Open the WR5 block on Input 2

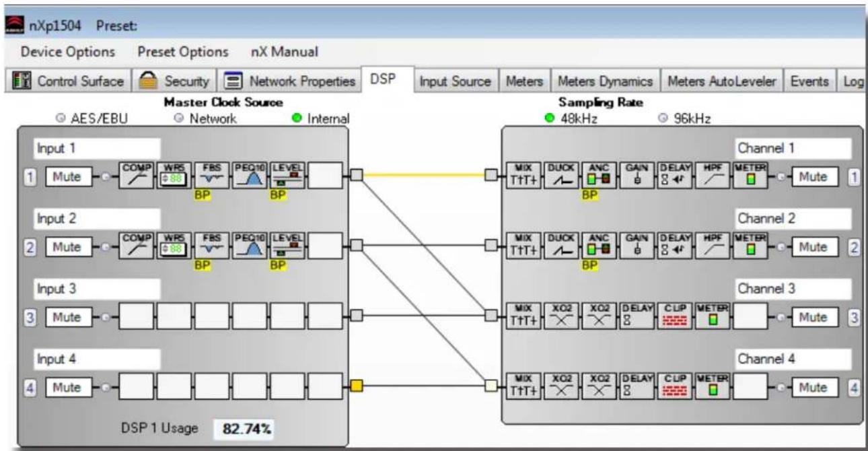pos(175,246)
